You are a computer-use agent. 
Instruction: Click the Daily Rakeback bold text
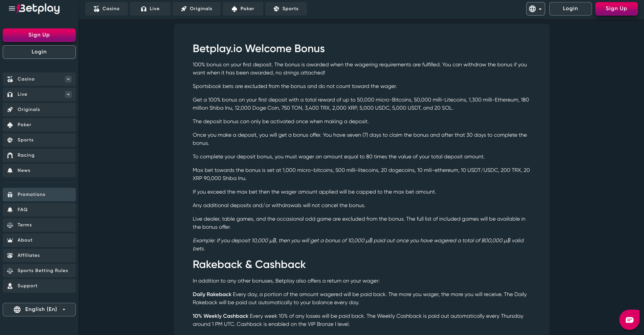(212, 294)
